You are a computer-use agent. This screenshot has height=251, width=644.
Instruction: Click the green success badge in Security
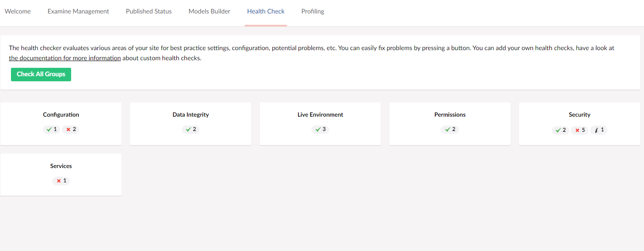tap(561, 130)
